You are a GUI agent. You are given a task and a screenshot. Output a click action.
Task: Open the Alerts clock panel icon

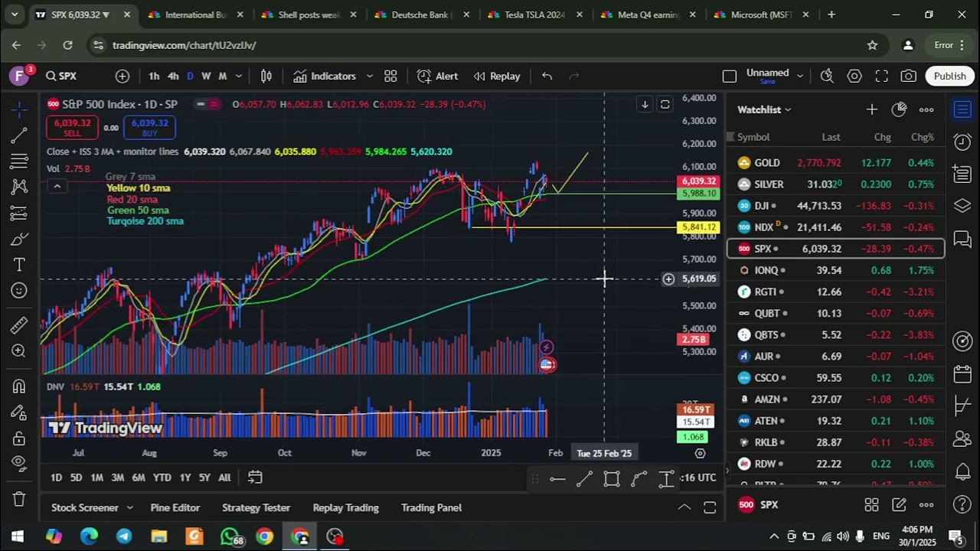962,142
